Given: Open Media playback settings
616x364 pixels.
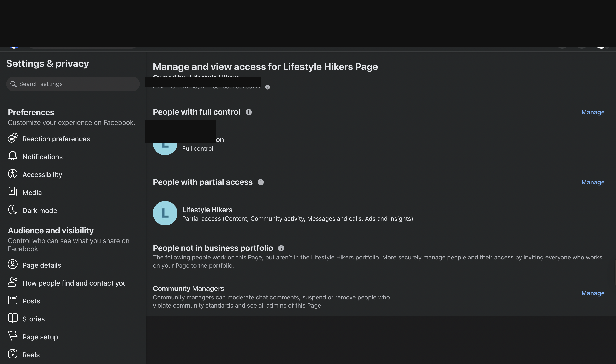Looking at the screenshot, I should [32, 192].
